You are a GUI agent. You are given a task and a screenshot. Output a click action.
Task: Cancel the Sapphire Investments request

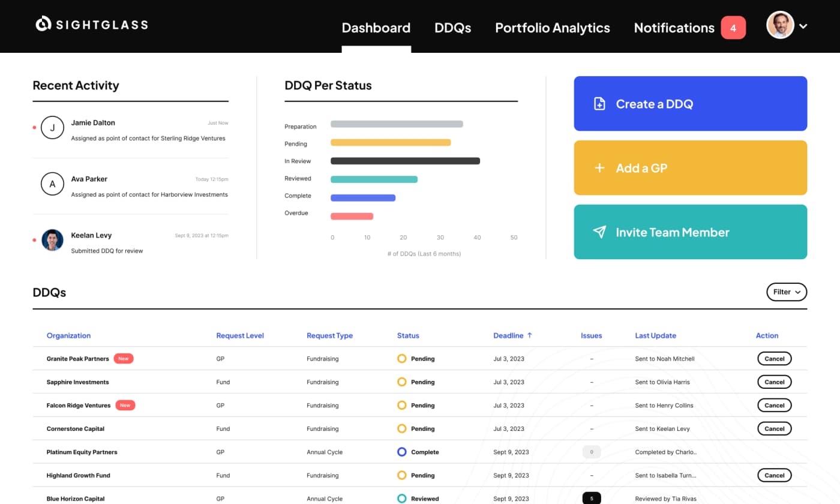point(774,382)
